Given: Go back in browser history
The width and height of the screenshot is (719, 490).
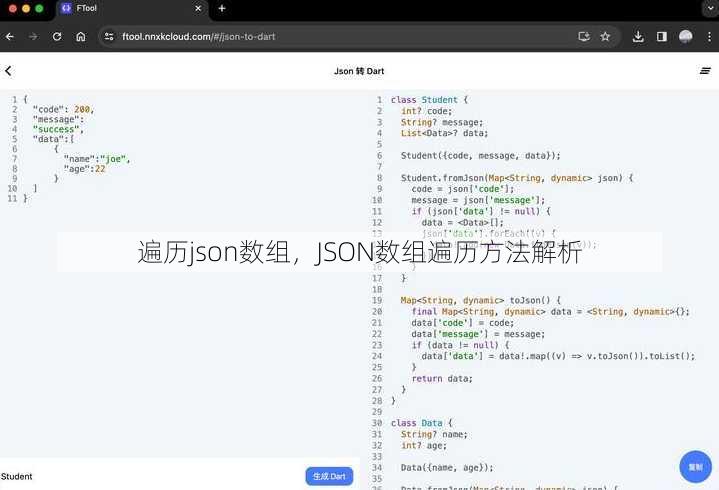Looking at the screenshot, I should [10, 37].
